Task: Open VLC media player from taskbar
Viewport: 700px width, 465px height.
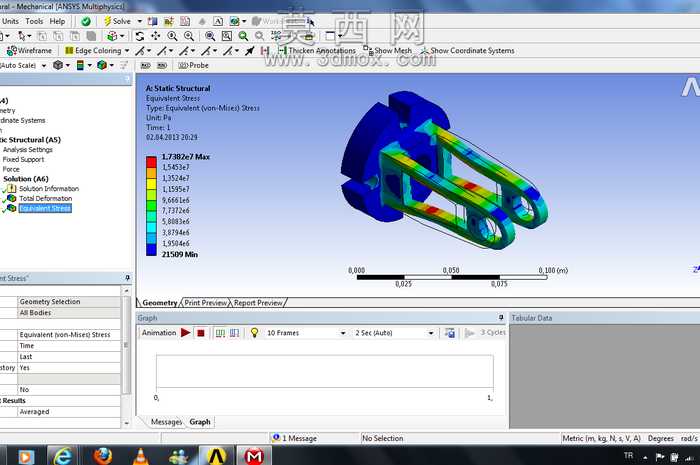Action: coord(141,456)
